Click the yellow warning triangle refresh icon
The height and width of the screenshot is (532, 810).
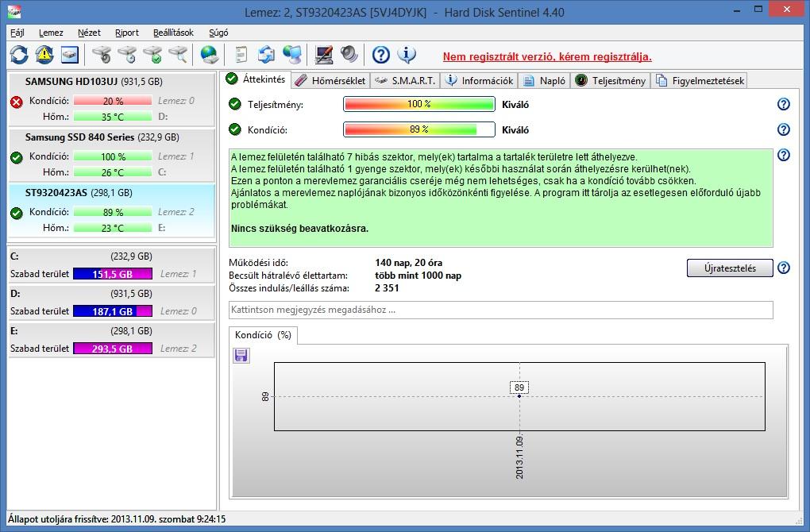coord(44,55)
